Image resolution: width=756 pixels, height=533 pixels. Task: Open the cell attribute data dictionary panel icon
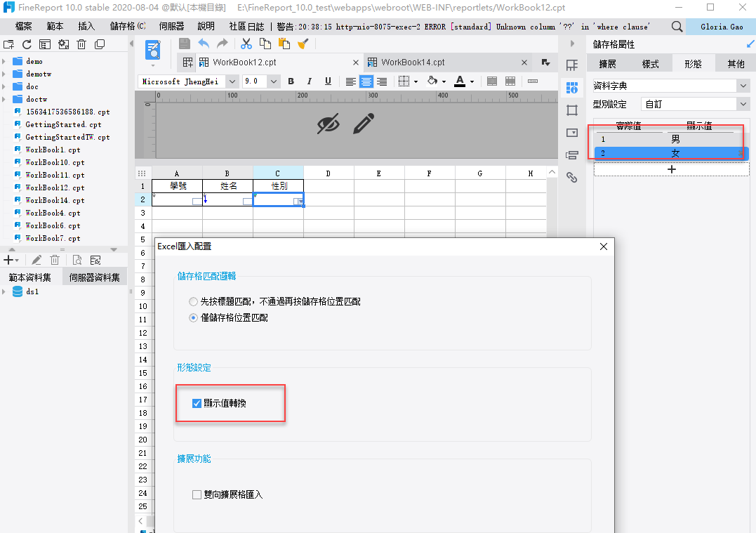point(572,88)
